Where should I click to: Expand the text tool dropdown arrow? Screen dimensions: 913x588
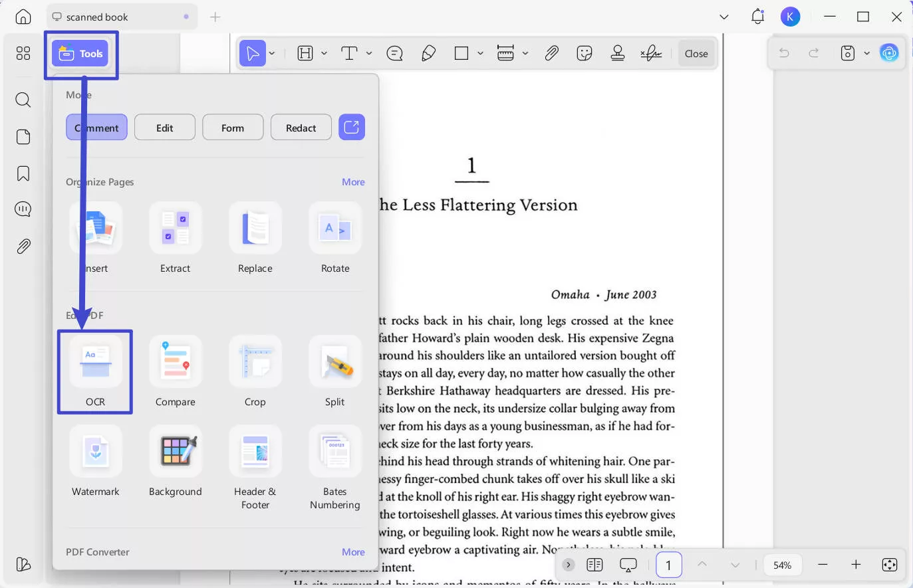(x=369, y=53)
